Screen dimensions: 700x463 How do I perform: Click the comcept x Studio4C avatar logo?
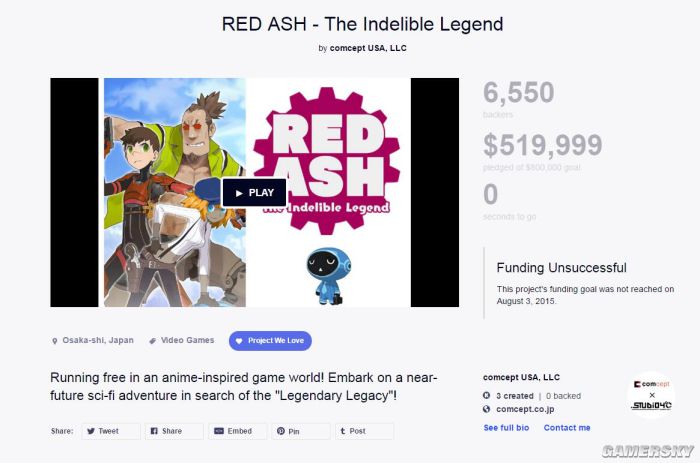[651, 395]
